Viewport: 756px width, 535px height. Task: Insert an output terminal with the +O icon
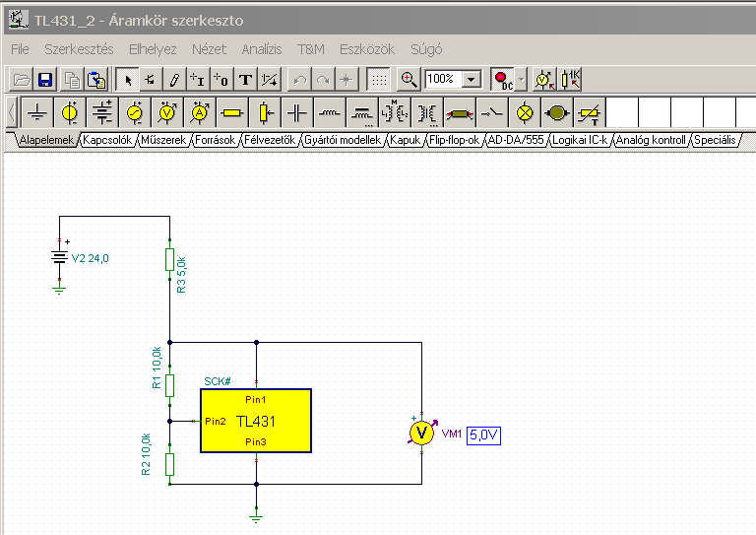[221, 80]
